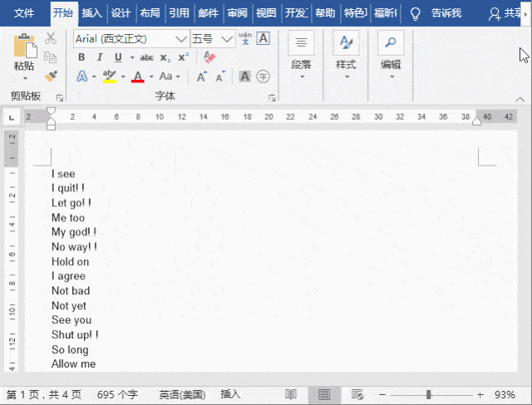Open the 剪贴板 clipboard pane launcher
The image size is (532, 405).
click(60, 98)
